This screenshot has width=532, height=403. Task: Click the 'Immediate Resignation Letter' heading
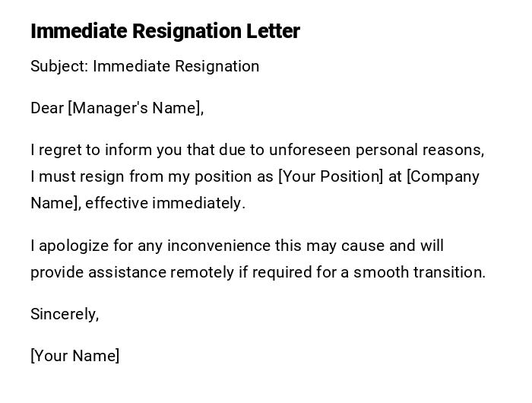click(x=165, y=31)
